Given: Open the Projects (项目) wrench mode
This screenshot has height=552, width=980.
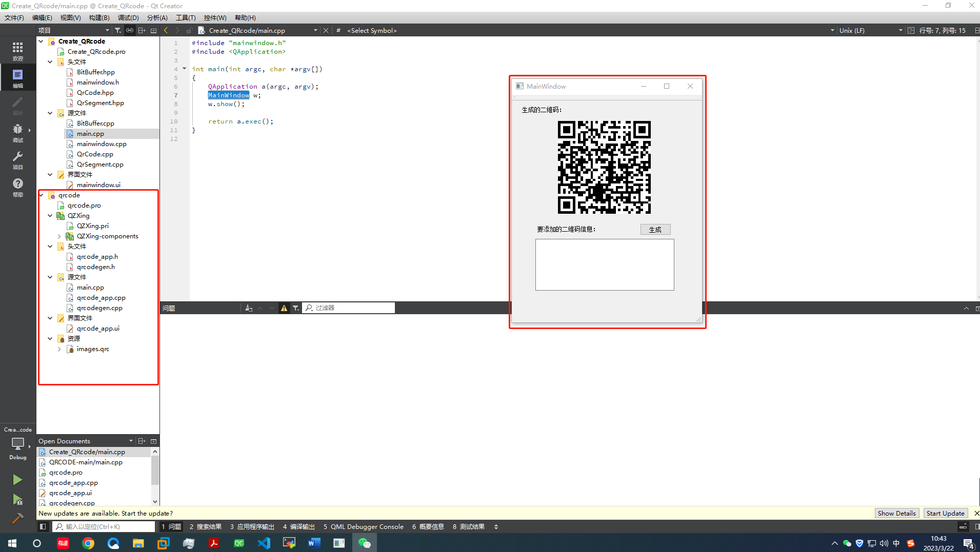Looking at the screenshot, I should click(x=17, y=159).
